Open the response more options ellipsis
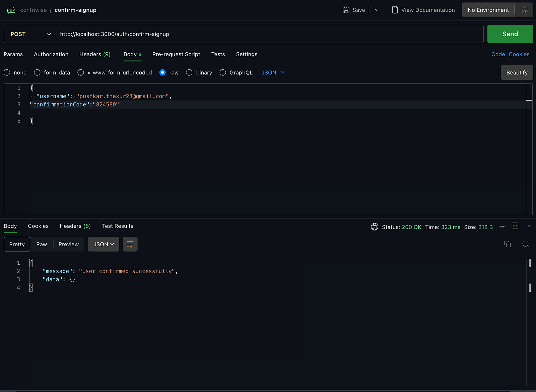This screenshot has width=536, height=392. [x=502, y=227]
